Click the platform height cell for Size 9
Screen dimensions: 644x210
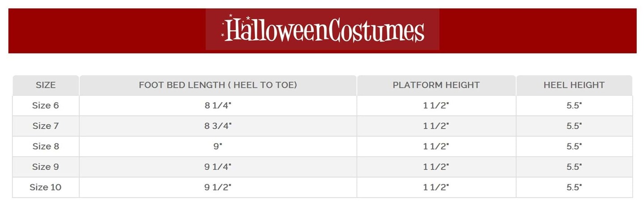436,167
